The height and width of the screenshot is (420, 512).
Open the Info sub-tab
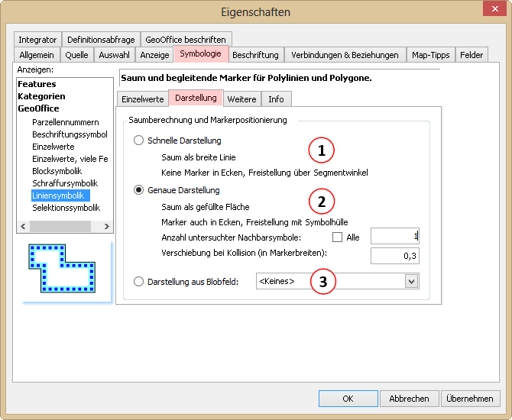point(276,99)
